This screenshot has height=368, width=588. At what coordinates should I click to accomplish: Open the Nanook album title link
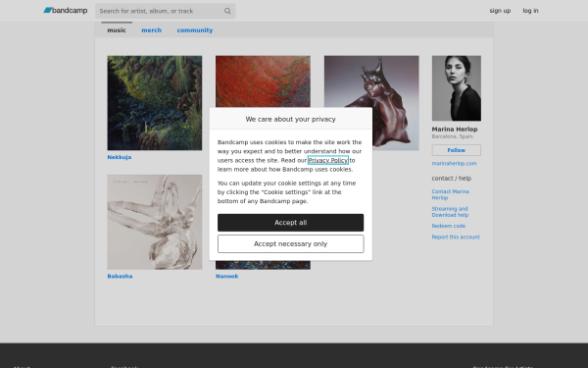(x=227, y=276)
